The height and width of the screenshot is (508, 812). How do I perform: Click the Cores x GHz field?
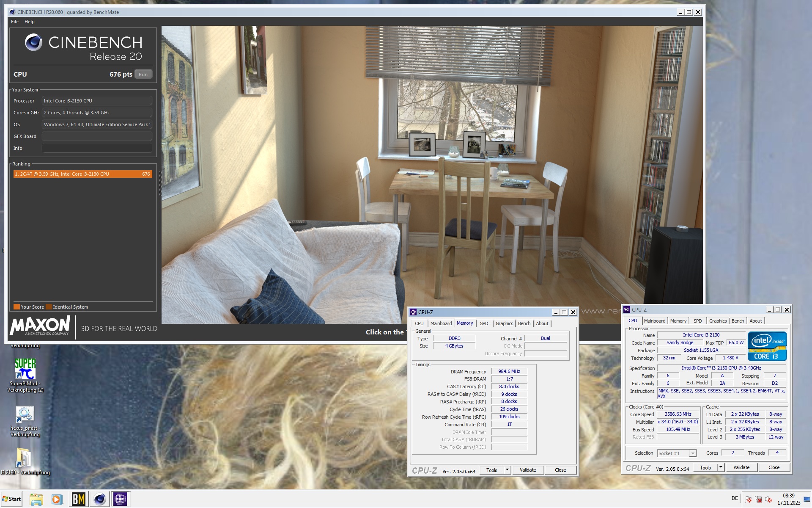97,113
